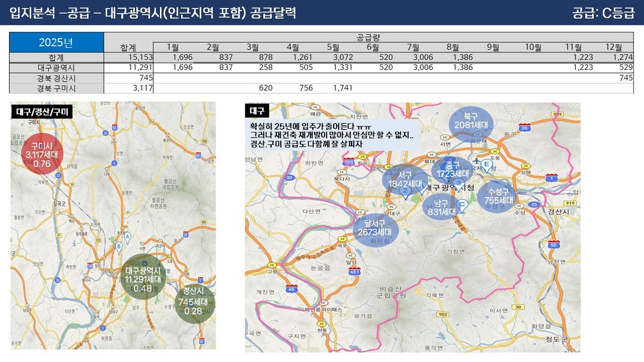Click the slide title 입지분석 공급 대구광역시
This screenshot has width=644, height=362.
click(x=153, y=13)
